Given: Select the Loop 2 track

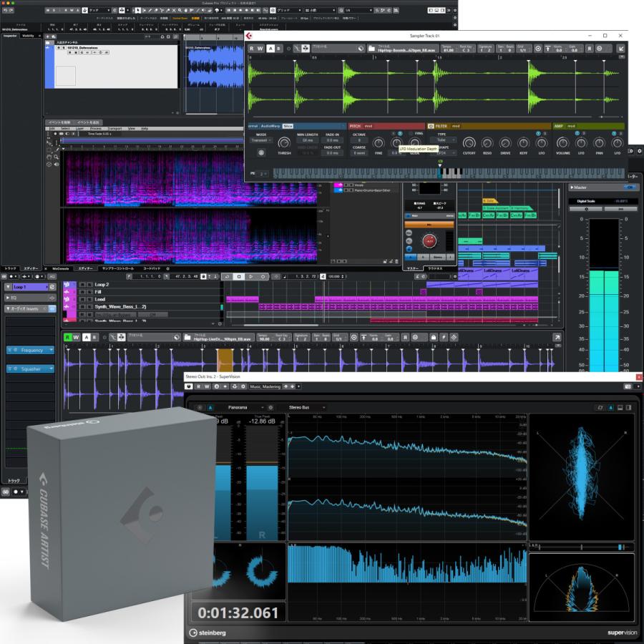Looking at the screenshot, I should click(x=102, y=284).
